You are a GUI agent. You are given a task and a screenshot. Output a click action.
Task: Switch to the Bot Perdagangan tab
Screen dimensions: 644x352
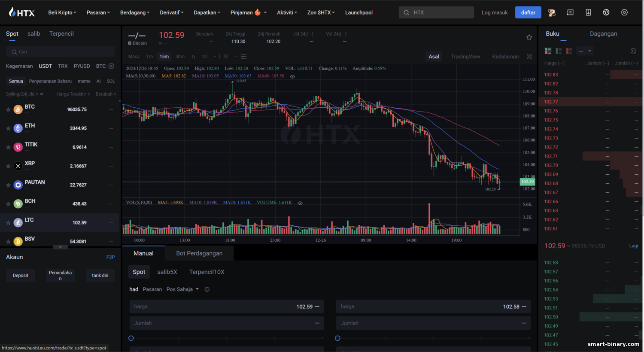click(x=199, y=253)
